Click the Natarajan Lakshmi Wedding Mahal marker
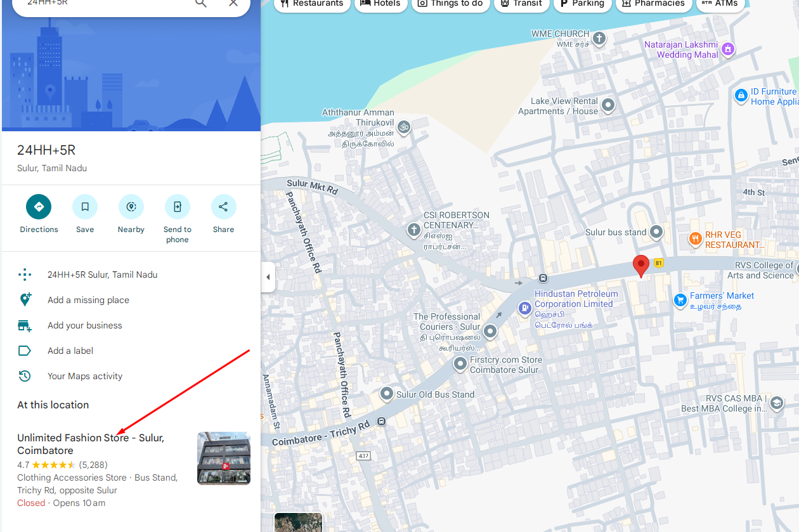799x532 pixels. pyautogui.click(x=728, y=49)
